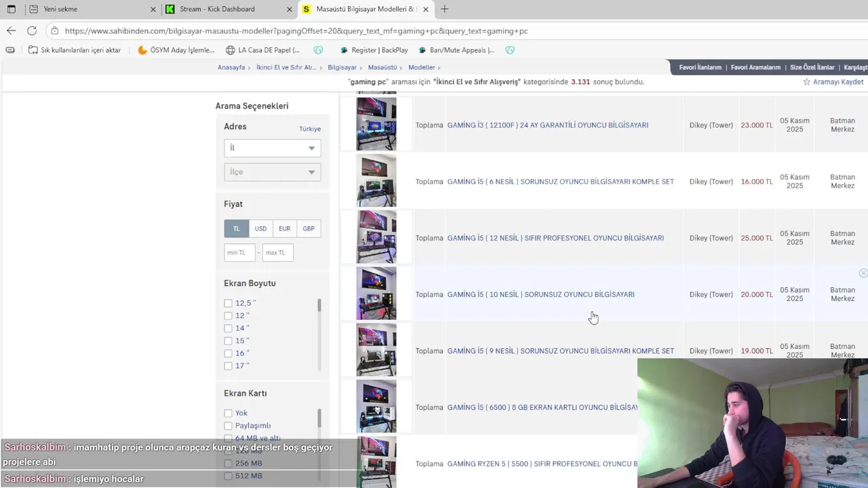The image size is (868, 488).
Task: Go to Anasayfa breadcrumb
Action: pos(231,68)
